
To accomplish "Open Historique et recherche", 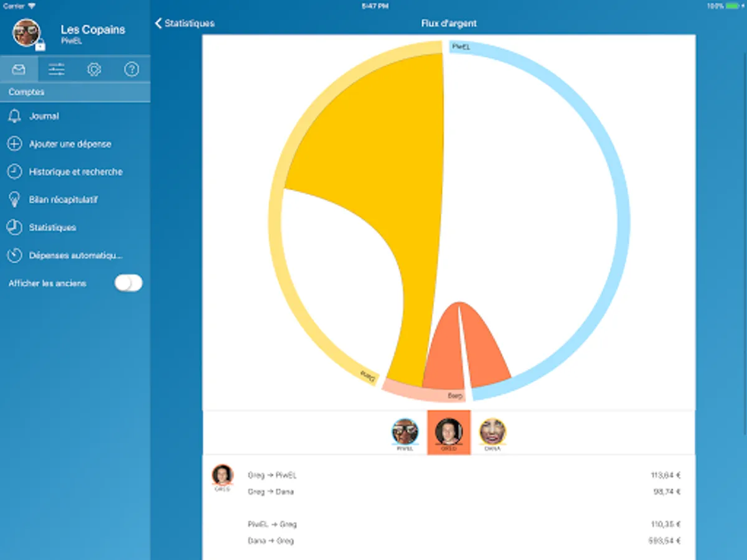I will pos(75,172).
